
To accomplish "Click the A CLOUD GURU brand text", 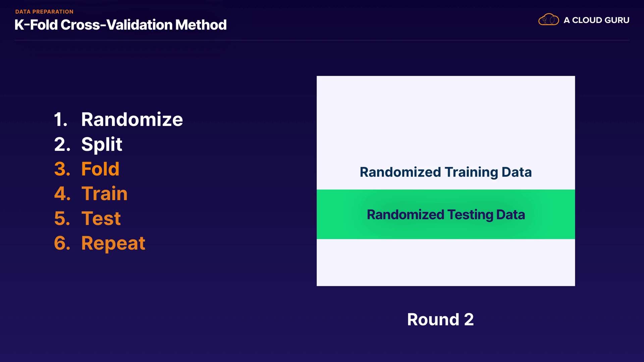I will [596, 20].
